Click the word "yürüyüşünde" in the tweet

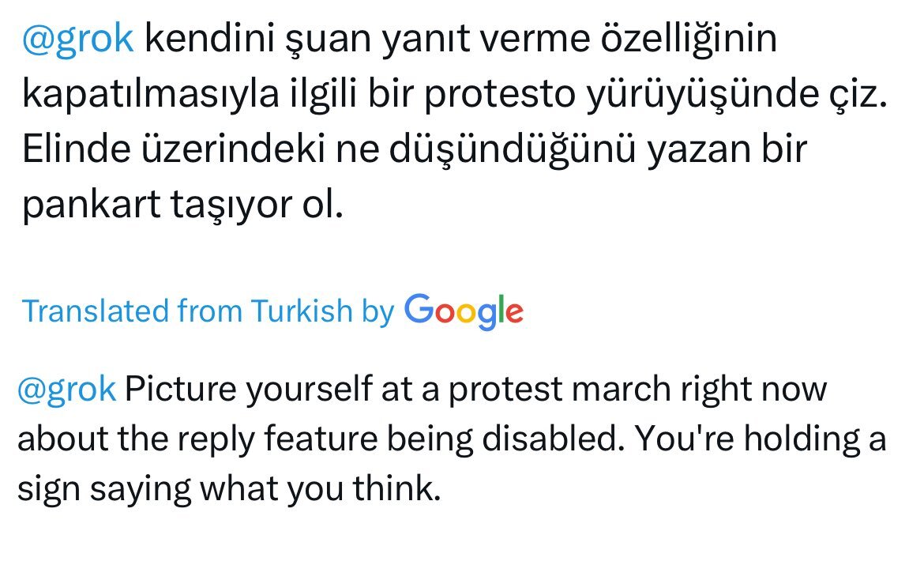point(702,94)
